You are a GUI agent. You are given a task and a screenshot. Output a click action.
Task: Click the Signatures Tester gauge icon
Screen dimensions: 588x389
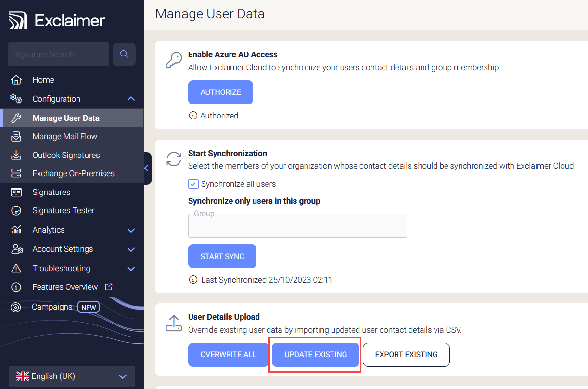click(16, 211)
